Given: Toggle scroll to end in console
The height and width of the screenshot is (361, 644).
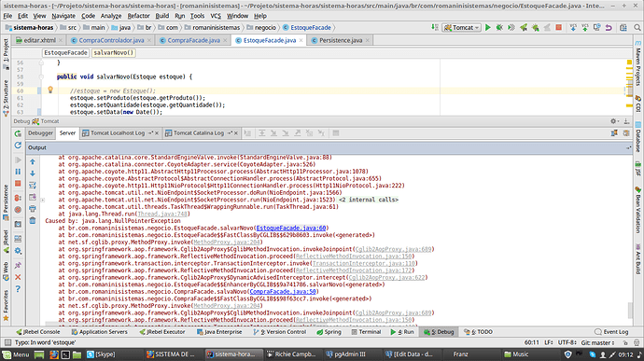Looking at the screenshot, I should [33, 197].
